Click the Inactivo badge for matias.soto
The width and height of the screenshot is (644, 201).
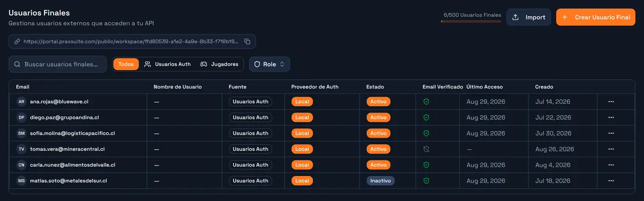[x=381, y=181]
